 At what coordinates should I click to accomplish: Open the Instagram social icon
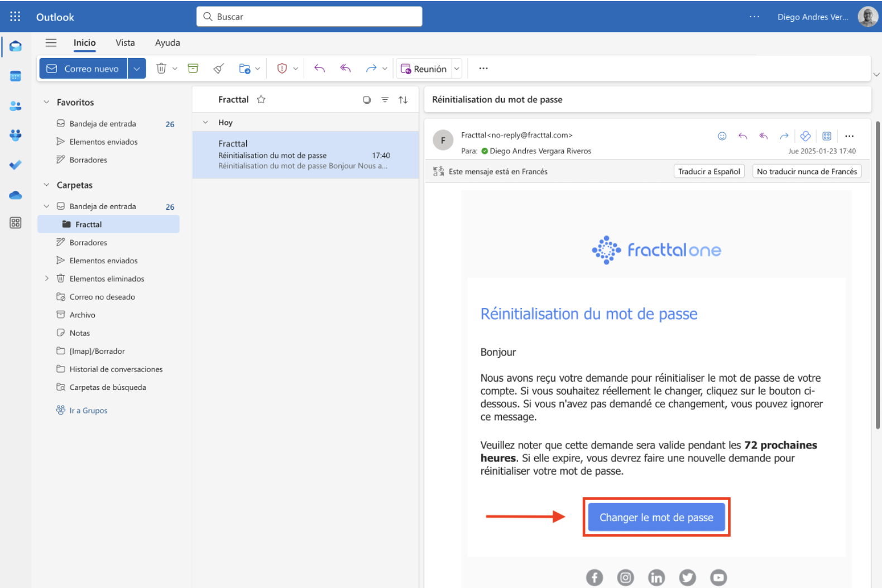tap(626, 577)
